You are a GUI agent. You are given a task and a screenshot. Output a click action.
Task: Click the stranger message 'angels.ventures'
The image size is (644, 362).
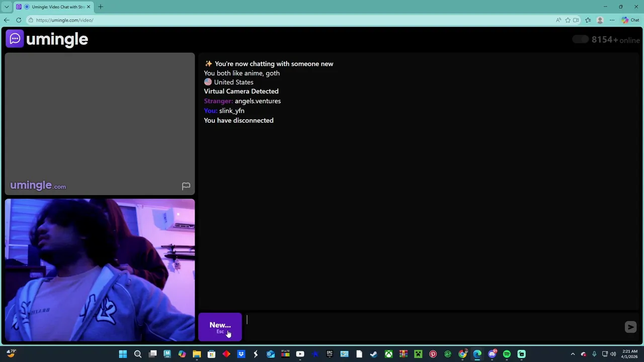(258, 101)
